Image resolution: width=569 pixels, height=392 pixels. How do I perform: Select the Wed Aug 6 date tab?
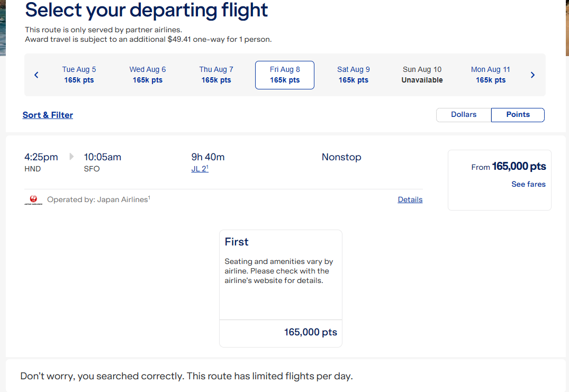148,75
